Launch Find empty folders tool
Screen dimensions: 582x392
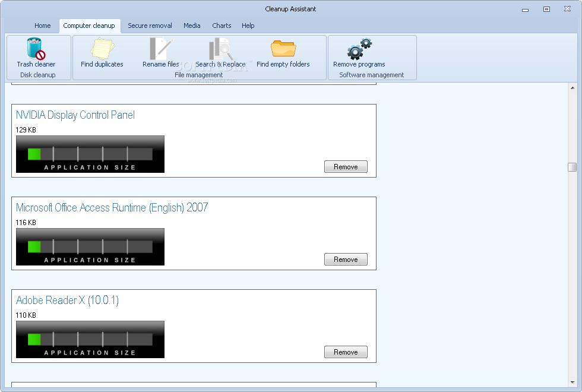pyautogui.click(x=283, y=53)
